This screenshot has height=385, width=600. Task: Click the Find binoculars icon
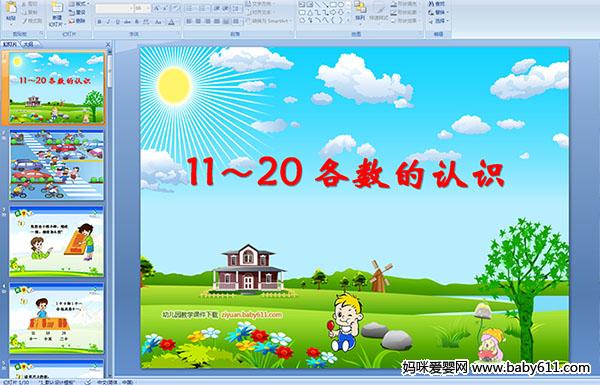(431, 3)
